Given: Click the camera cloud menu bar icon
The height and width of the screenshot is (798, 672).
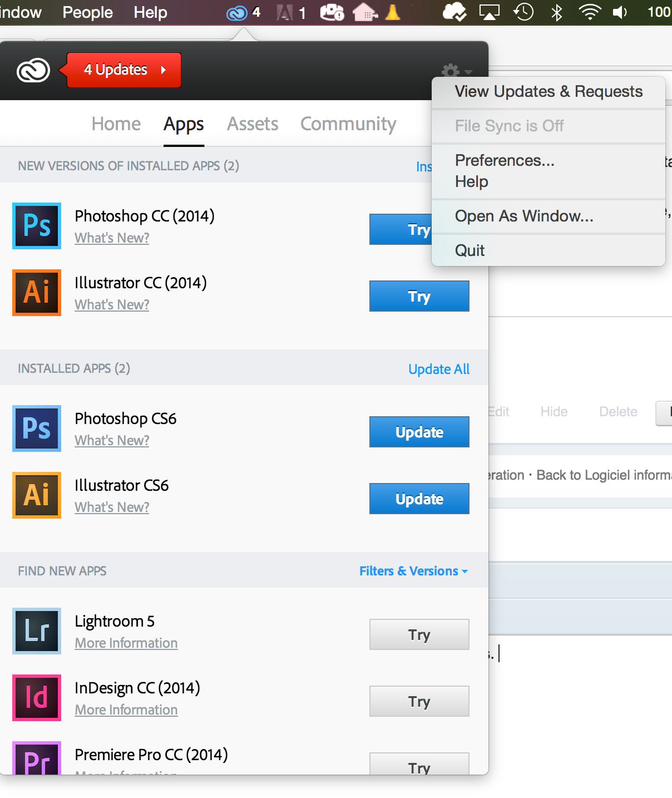Looking at the screenshot, I should click(332, 12).
